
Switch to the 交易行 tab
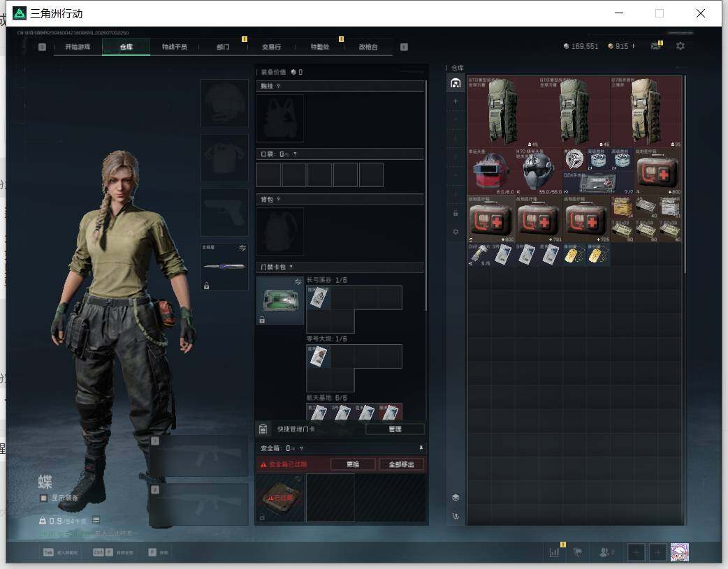click(x=271, y=47)
